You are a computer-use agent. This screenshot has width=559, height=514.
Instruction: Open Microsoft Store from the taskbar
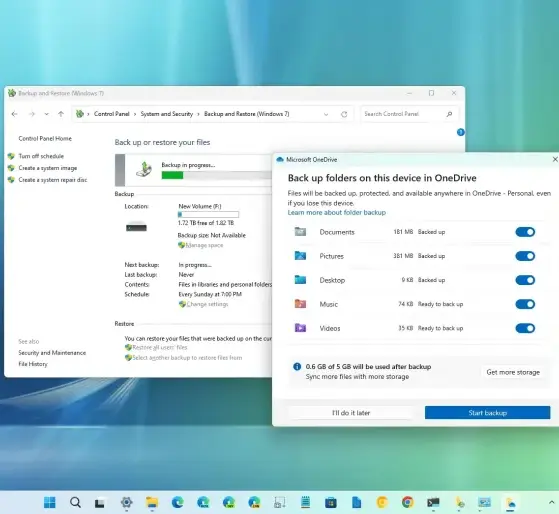tap(331, 502)
